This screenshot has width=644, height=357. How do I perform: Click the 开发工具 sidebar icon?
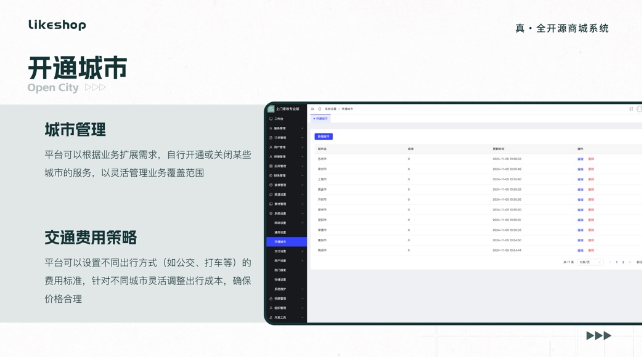point(271,318)
